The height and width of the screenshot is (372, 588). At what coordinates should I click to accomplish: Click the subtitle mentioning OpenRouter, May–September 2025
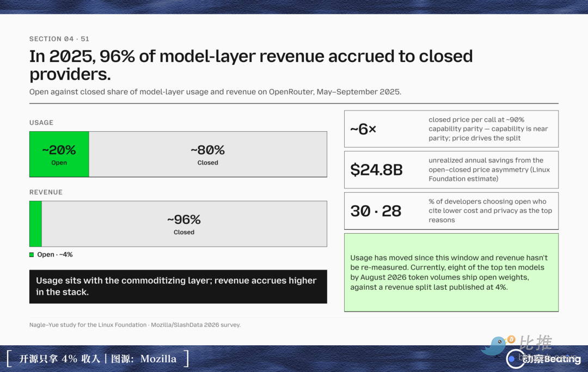(215, 92)
